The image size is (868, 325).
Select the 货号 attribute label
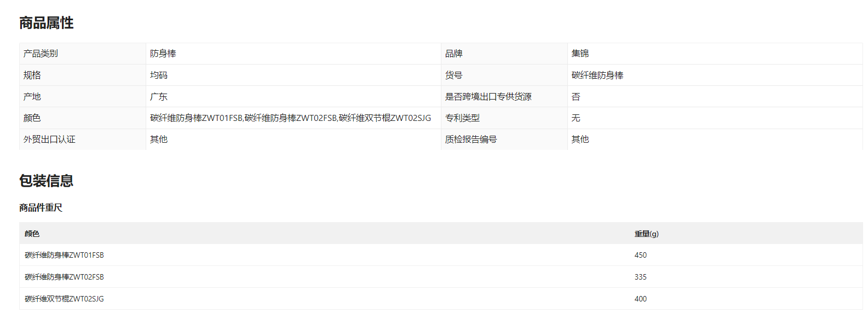[x=453, y=76]
